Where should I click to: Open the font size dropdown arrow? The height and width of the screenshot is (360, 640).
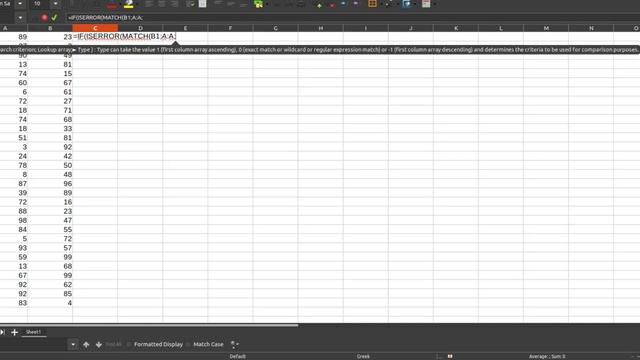coord(56,4)
